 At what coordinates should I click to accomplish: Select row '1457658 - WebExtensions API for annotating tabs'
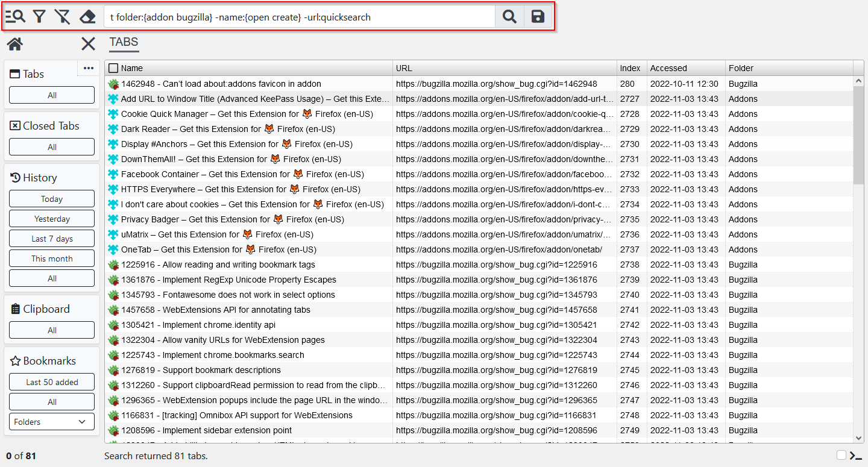(479, 310)
